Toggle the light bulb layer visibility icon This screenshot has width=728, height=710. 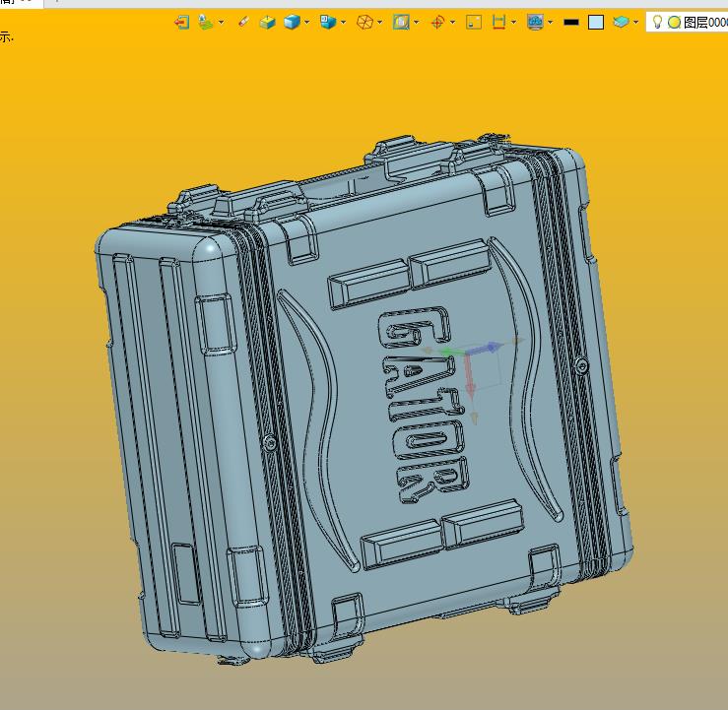(x=657, y=22)
